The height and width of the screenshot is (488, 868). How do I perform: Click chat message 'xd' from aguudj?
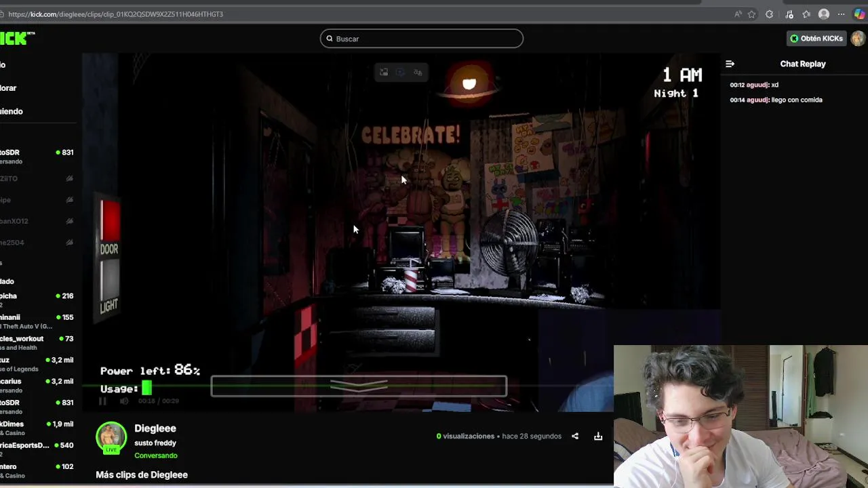[x=774, y=85]
